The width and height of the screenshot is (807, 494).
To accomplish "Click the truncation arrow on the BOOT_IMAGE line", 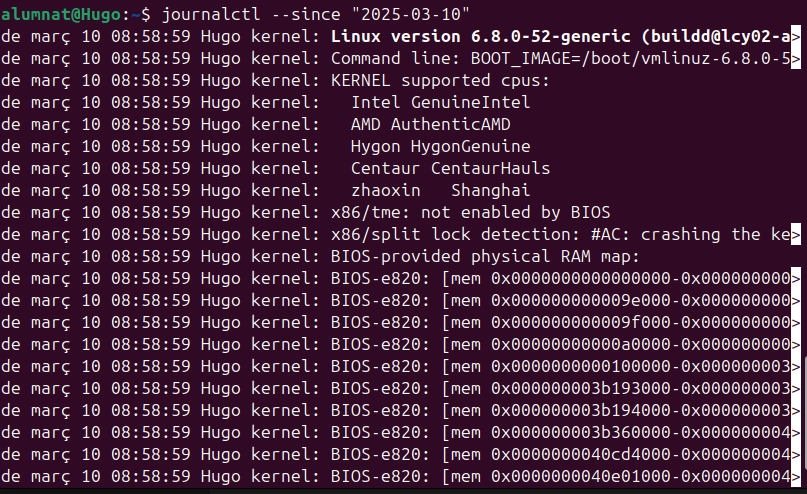I will pyautogui.click(x=797, y=58).
